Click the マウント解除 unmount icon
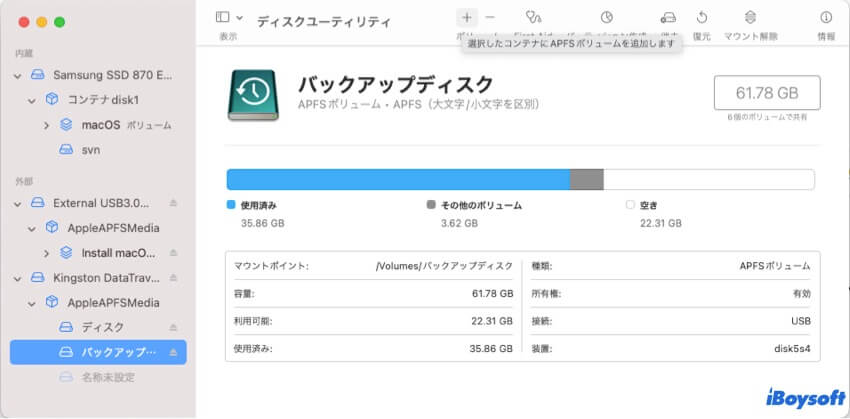Image resolution: width=850 pixels, height=419 pixels. (750, 18)
